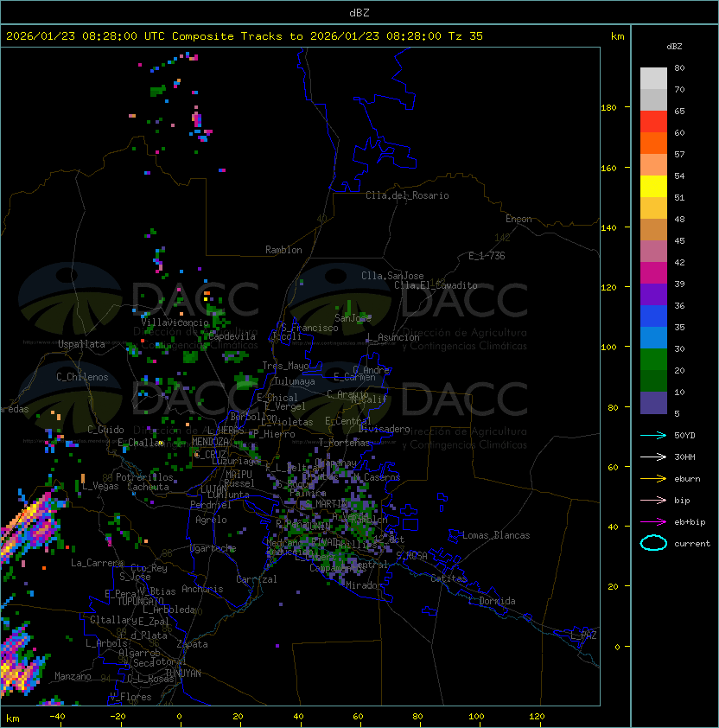This screenshot has width=719, height=728.
Task: Click the 'current' legend label
Action: pos(692,544)
